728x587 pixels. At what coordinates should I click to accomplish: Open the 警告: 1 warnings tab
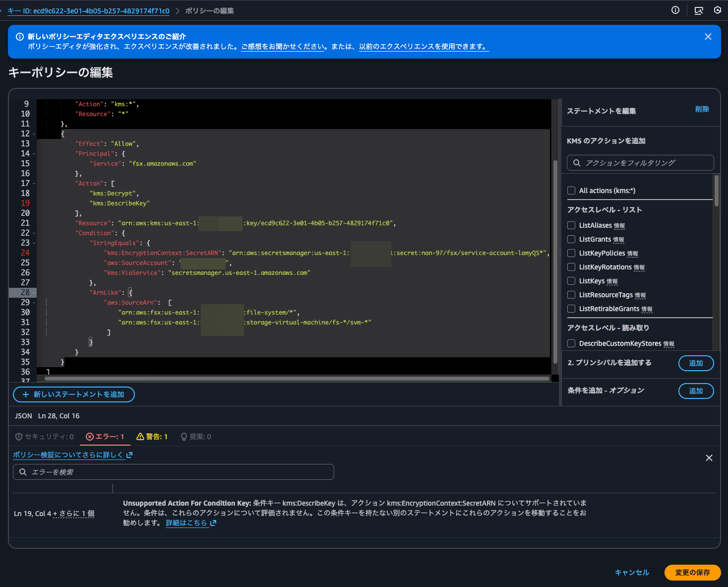coord(152,437)
